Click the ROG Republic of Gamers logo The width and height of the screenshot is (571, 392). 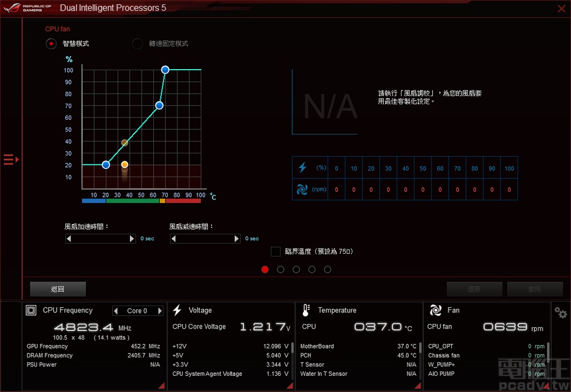(x=28, y=8)
